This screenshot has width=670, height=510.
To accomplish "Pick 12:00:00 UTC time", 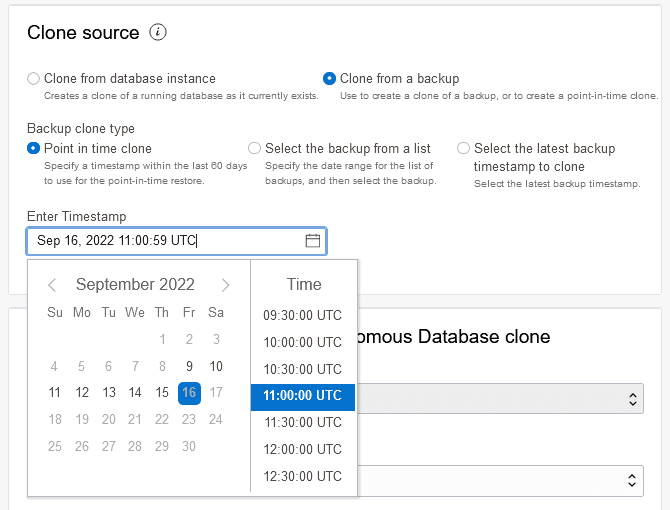I will point(303,449).
